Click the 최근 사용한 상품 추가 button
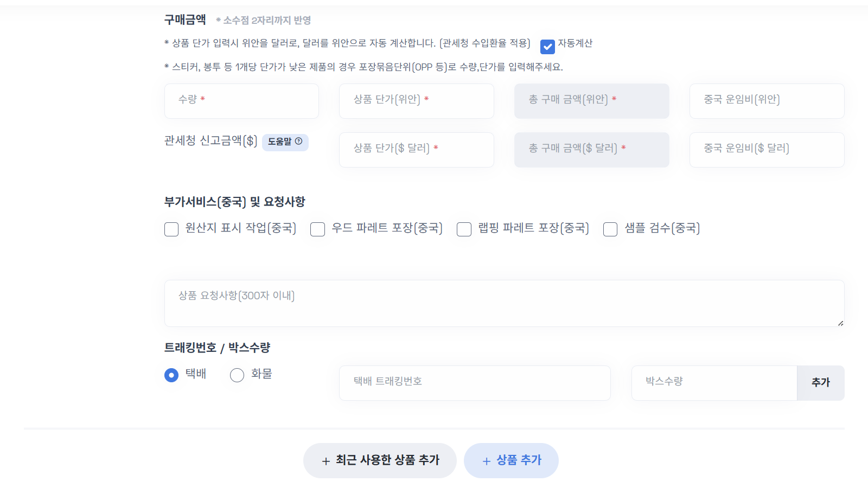The image size is (868, 488). tap(380, 460)
